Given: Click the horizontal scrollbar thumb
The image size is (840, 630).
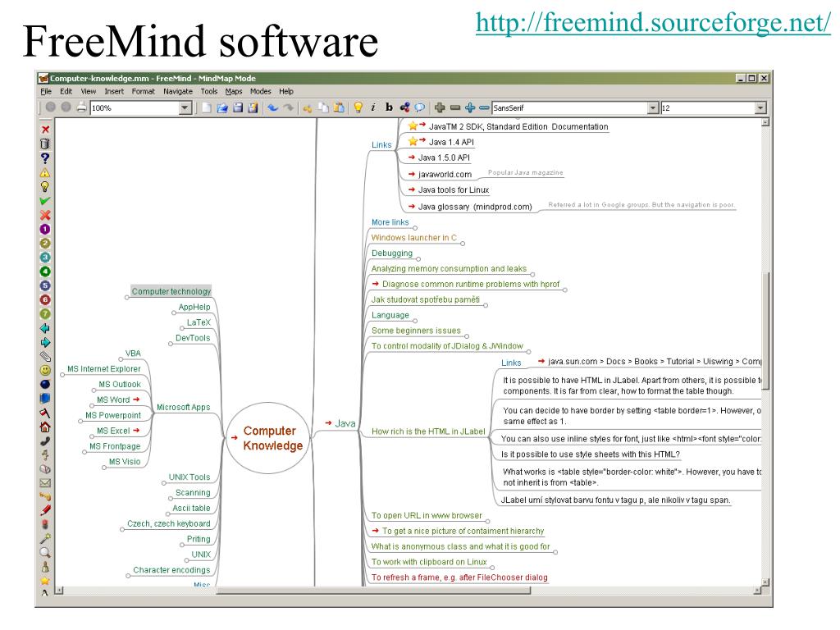Looking at the screenshot, I should [373, 591].
